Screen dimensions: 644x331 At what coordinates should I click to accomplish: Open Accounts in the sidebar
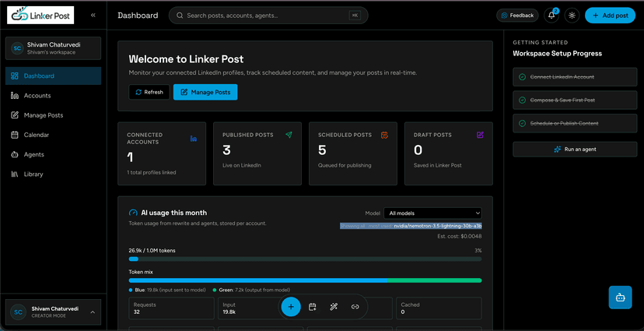point(54,95)
